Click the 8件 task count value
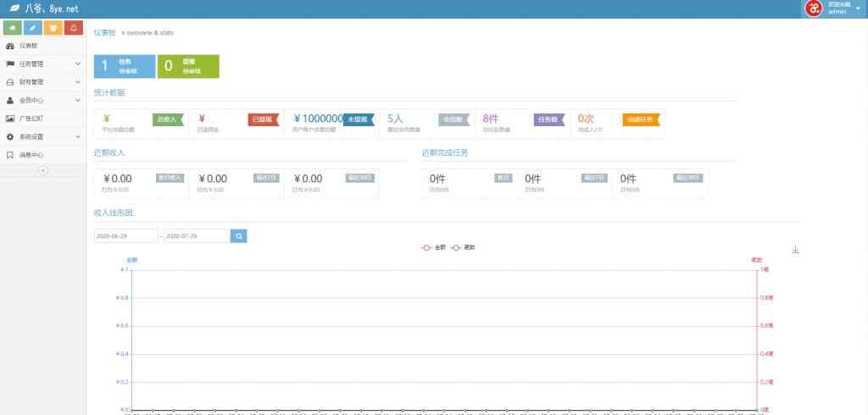 point(491,119)
